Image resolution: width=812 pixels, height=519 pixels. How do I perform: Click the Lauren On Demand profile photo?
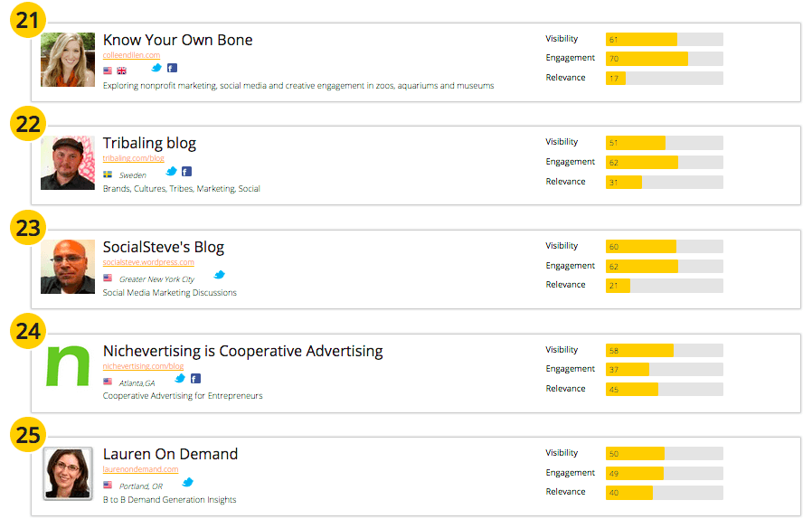pyautogui.click(x=68, y=473)
